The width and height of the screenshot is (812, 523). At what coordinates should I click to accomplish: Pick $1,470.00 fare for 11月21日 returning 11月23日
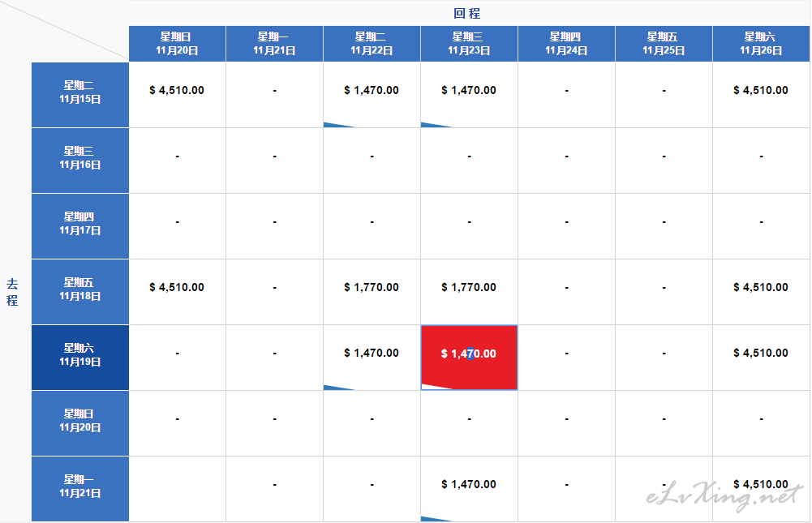click(469, 489)
